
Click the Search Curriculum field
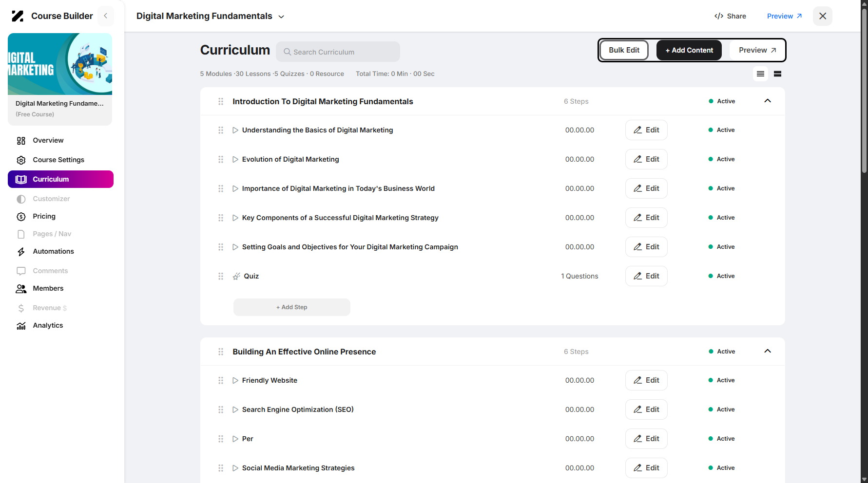click(x=338, y=52)
